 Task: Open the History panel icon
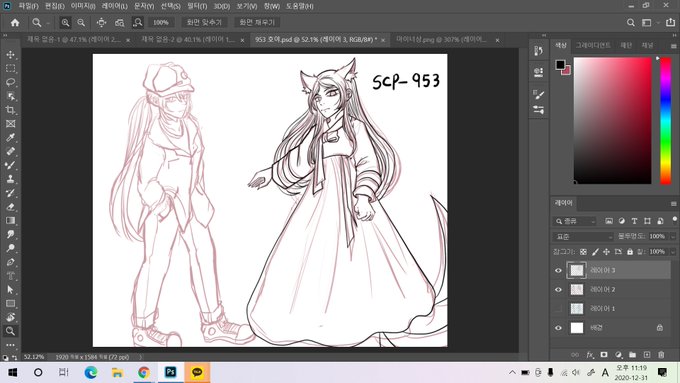point(539,51)
